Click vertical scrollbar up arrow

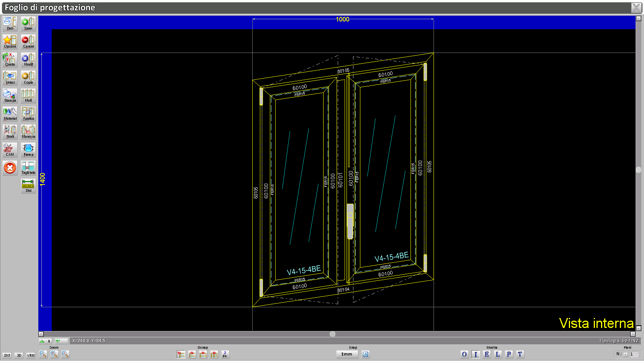tap(639, 18)
